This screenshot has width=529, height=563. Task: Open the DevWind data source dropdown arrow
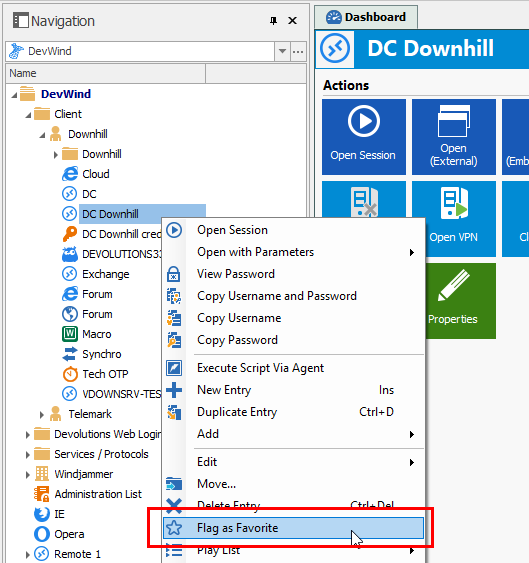point(282,51)
